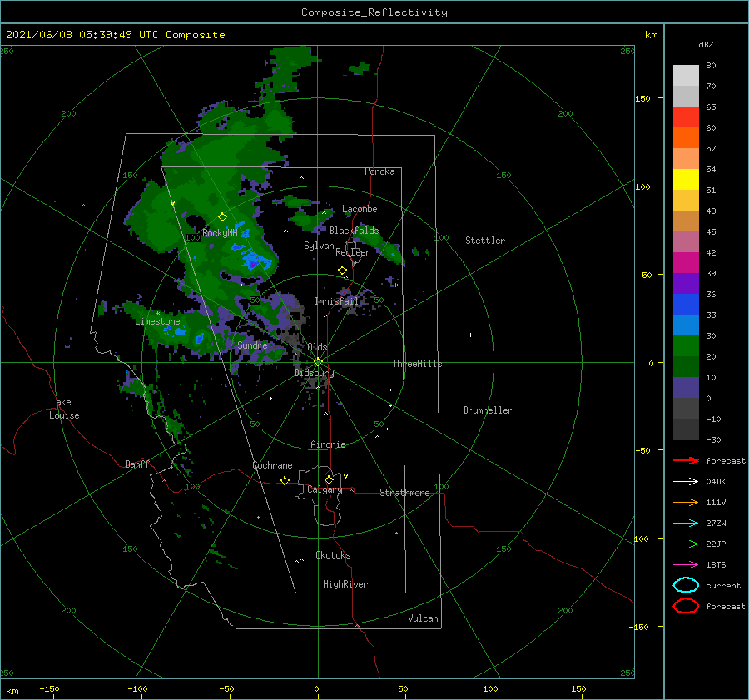The height and width of the screenshot is (700, 749).
Task: Select the dark gray 0 to -10 swatch
Action: [x=686, y=408]
